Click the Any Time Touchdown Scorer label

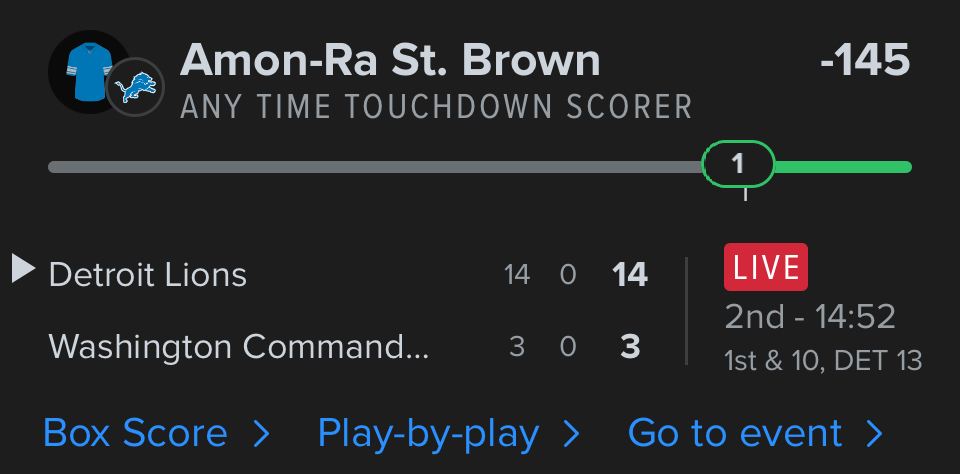(436, 107)
